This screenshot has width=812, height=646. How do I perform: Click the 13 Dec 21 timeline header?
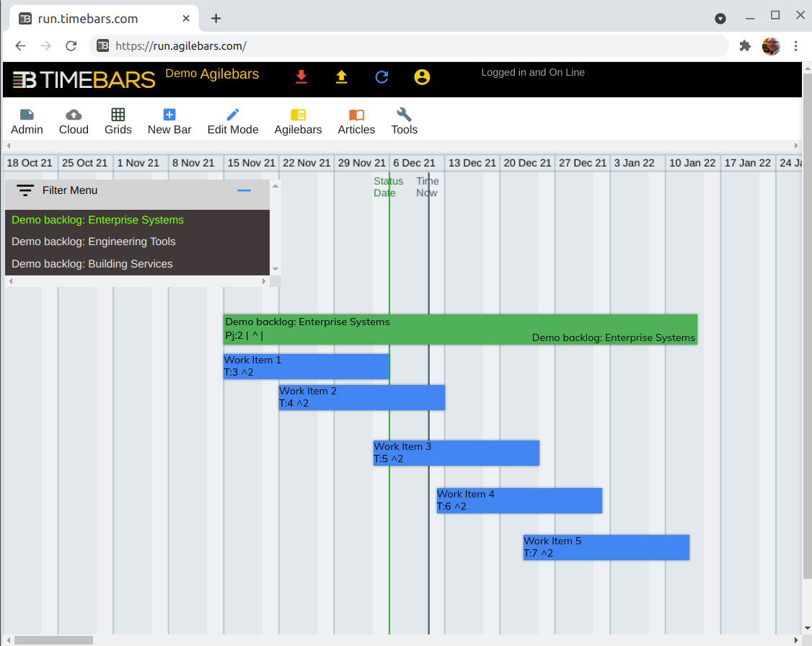472,163
